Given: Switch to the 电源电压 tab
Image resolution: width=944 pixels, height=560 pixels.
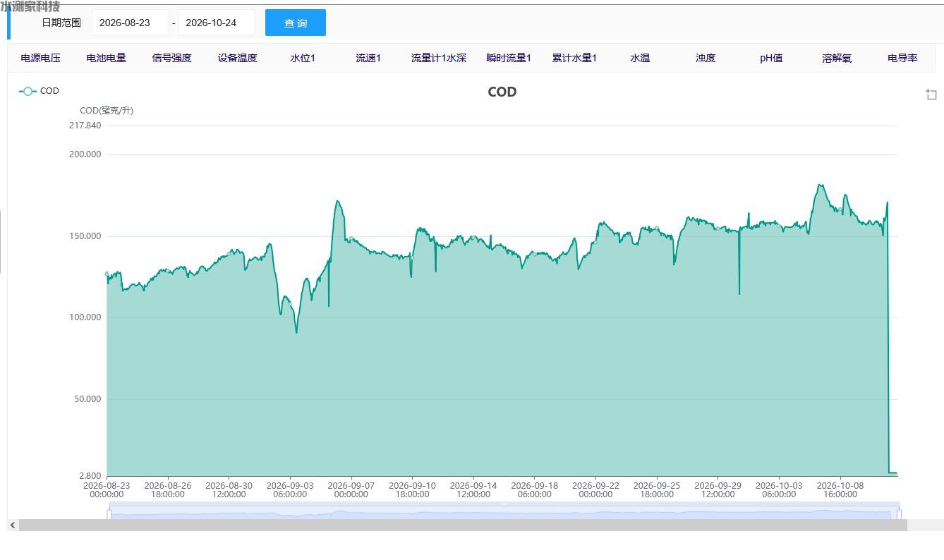Looking at the screenshot, I should (x=40, y=58).
